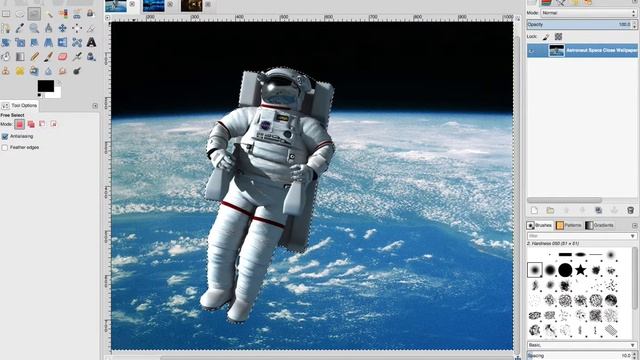Screen dimensions: 640x360
Task: Hide the Astronaut Space Close Wallpaper layer
Action: tap(532, 51)
